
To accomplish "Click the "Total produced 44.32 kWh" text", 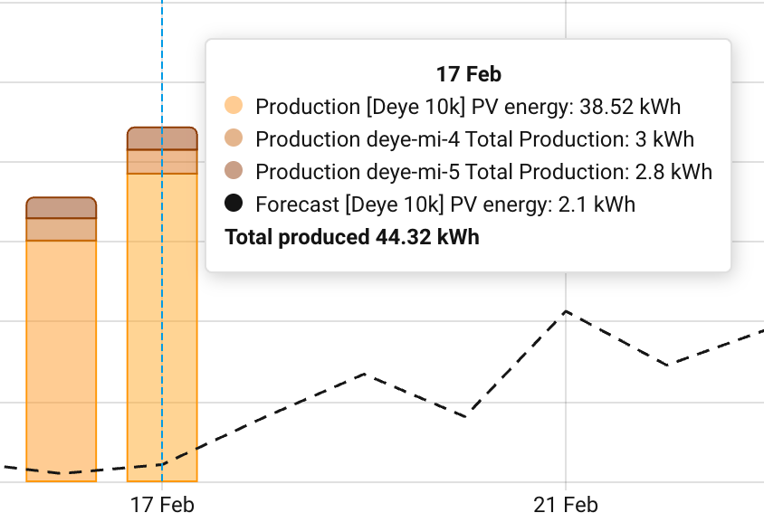I will pos(352,238).
